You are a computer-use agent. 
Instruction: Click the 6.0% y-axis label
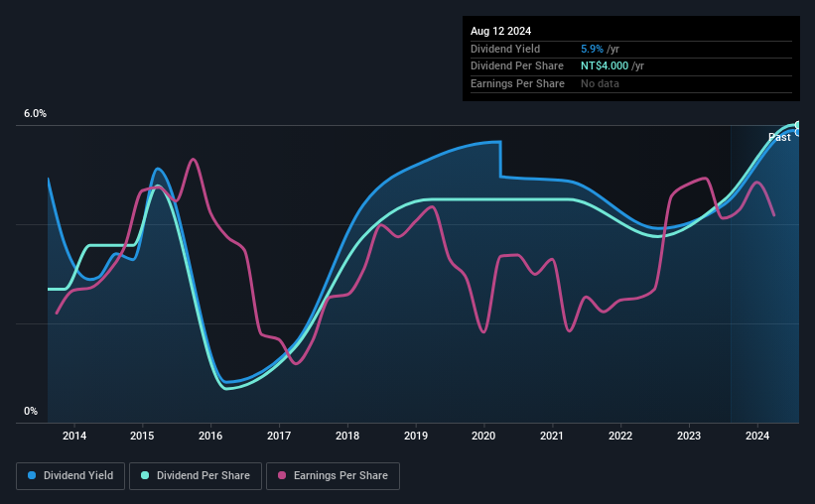point(35,114)
